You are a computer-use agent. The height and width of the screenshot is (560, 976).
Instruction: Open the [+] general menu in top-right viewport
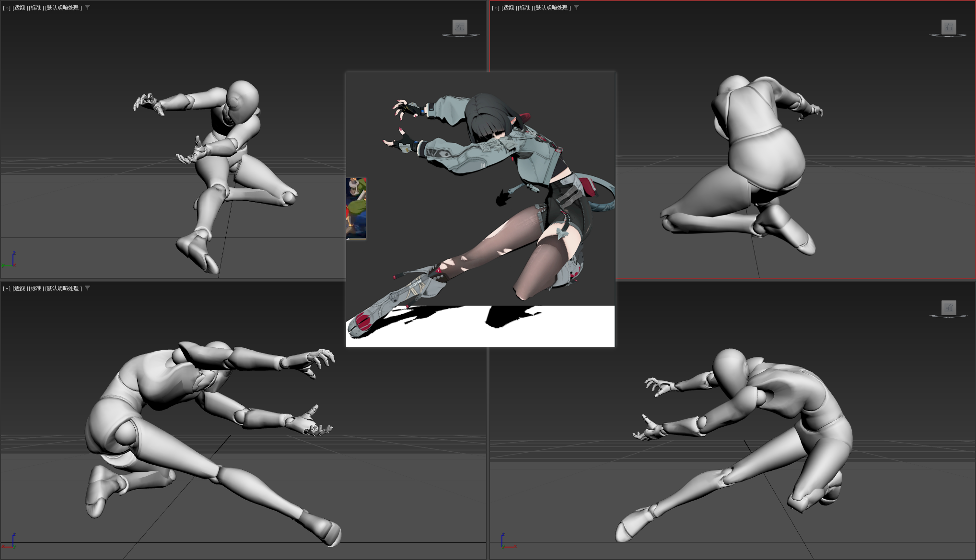[x=496, y=8]
